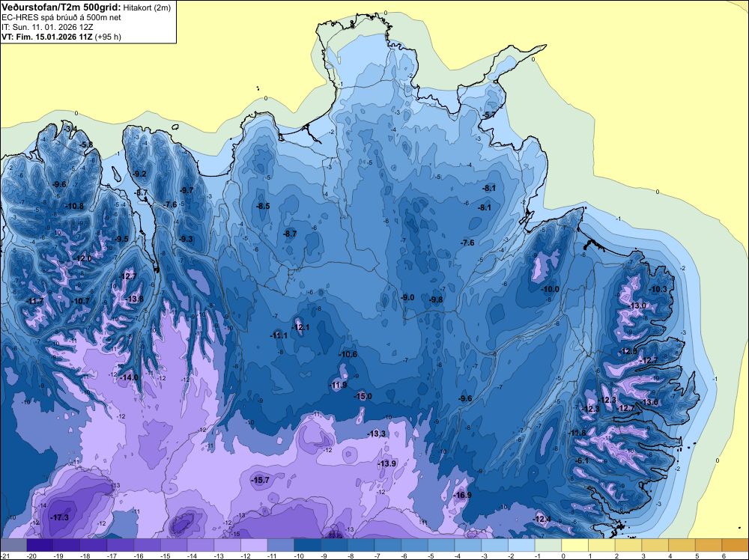Click legend swatch between -20 and -19
Screen dimensions: 749x560
click(x=40, y=545)
